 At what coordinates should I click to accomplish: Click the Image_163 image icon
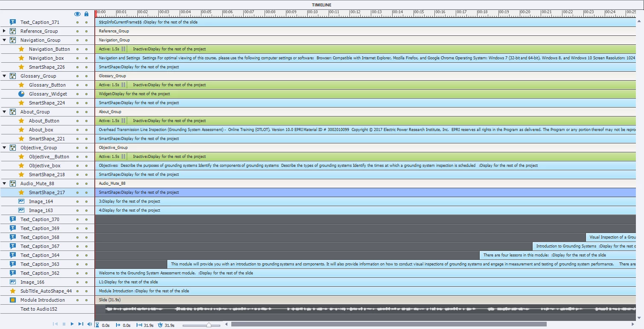point(21,210)
